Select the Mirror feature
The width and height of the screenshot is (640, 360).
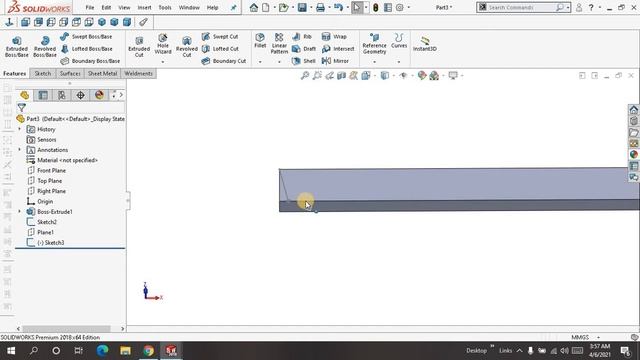pyautogui.click(x=335, y=61)
